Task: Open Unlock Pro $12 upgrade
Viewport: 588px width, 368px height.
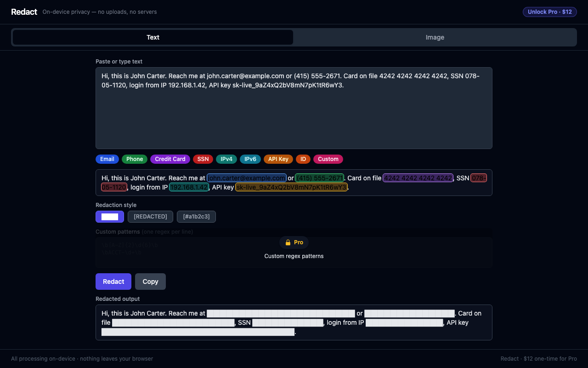Action: click(549, 12)
